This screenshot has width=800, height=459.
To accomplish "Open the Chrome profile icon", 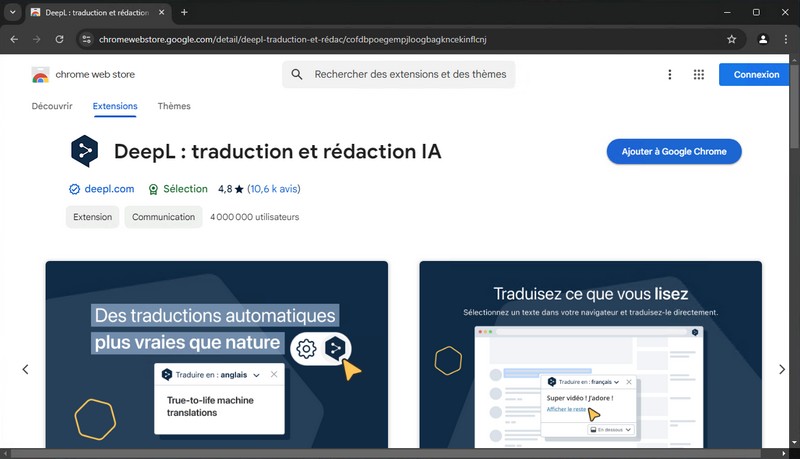I will pyautogui.click(x=763, y=39).
